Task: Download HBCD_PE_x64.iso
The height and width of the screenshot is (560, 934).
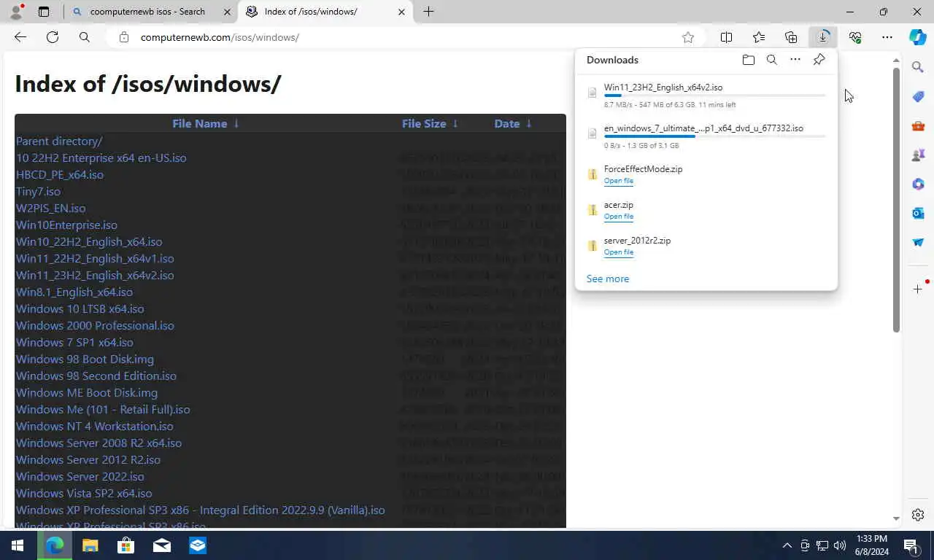Action: 60,174
